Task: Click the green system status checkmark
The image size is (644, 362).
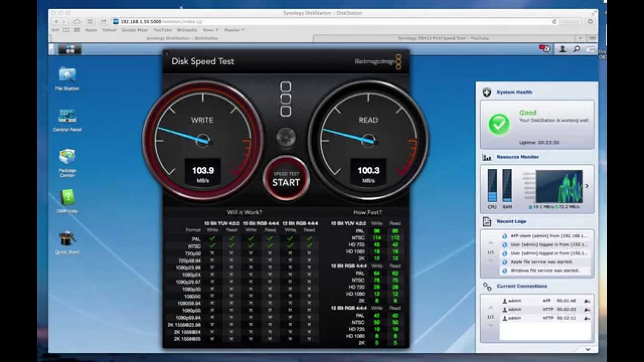Action: 499,124
